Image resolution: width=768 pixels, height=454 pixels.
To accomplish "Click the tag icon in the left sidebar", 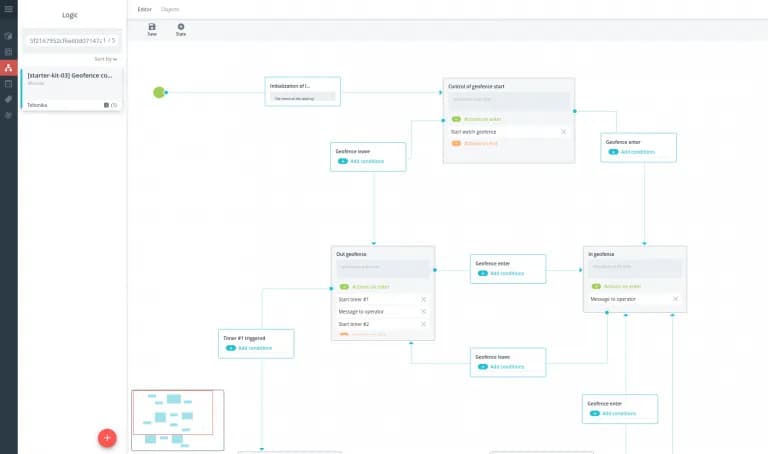I will point(8,100).
